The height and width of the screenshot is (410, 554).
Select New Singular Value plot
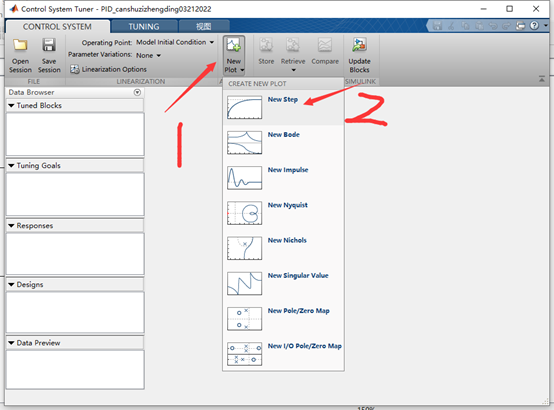point(283,283)
